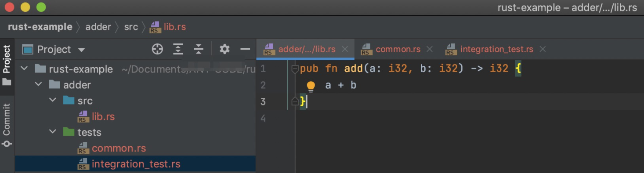Open the Project view dropdown arrow

(x=81, y=50)
